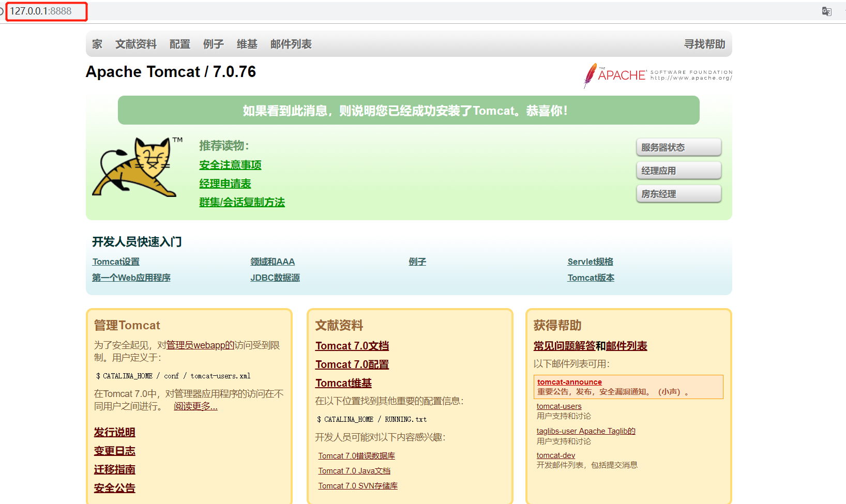Open the Tomcat版本 link
This screenshot has height=504, width=846.
point(591,278)
